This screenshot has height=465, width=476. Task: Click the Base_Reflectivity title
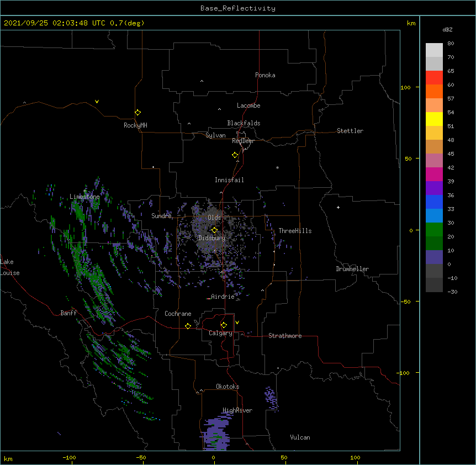[x=238, y=8]
